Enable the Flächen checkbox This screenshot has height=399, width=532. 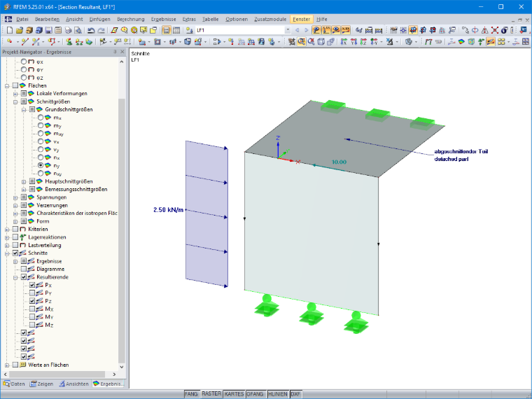pyautogui.click(x=15, y=85)
